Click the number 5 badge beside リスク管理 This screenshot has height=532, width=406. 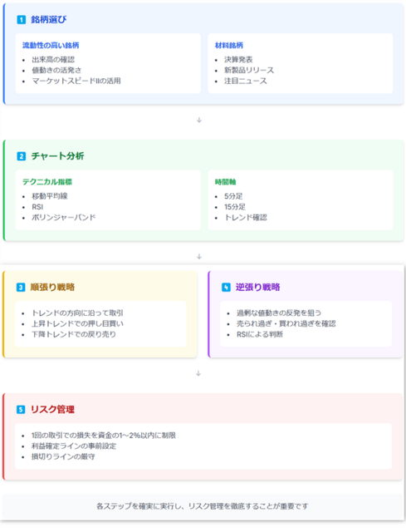click(21, 410)
